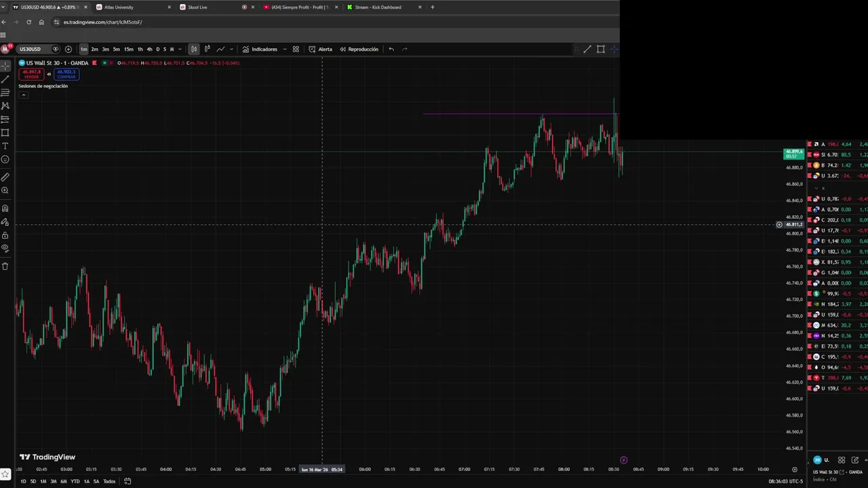Image resolution: width=868 pixels, height=488 pixels.
Task: Start bar Reproducción replay
Action: 359,49
